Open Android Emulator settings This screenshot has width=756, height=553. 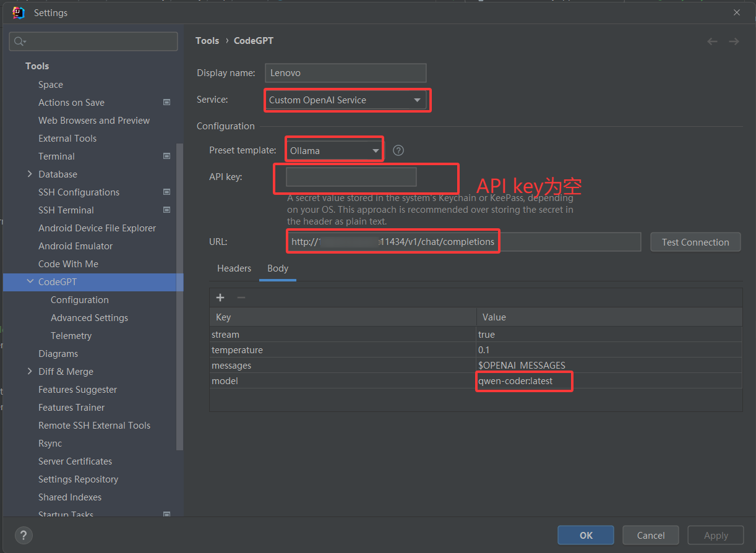(x=75, y=246)
